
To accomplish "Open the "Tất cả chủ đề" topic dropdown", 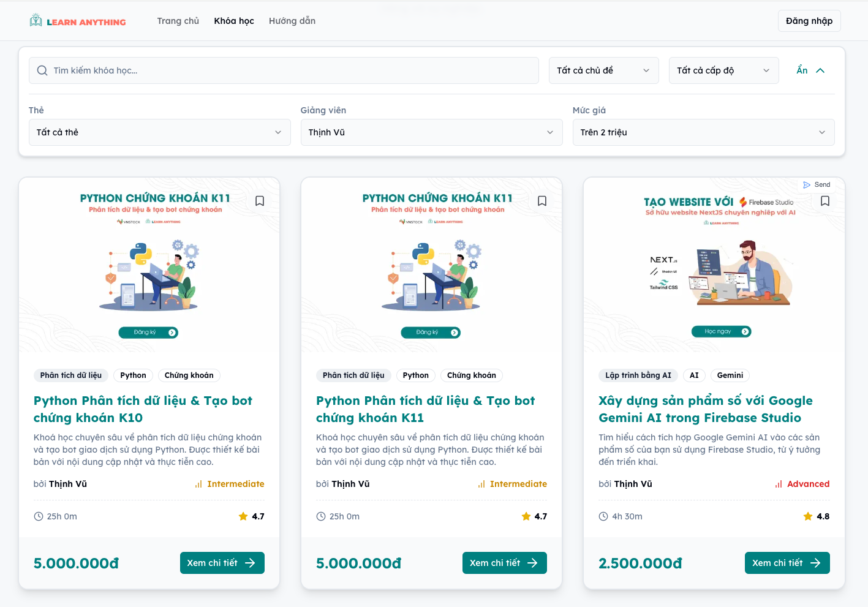I will coord(603,70).
